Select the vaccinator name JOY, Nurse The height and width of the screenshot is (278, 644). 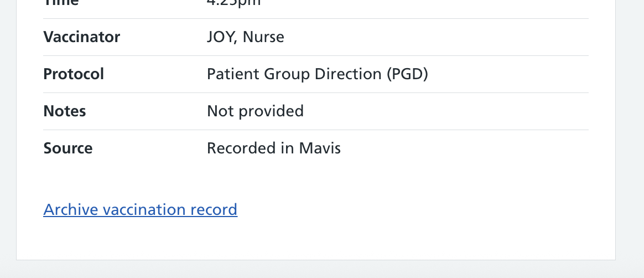(245, 37)
